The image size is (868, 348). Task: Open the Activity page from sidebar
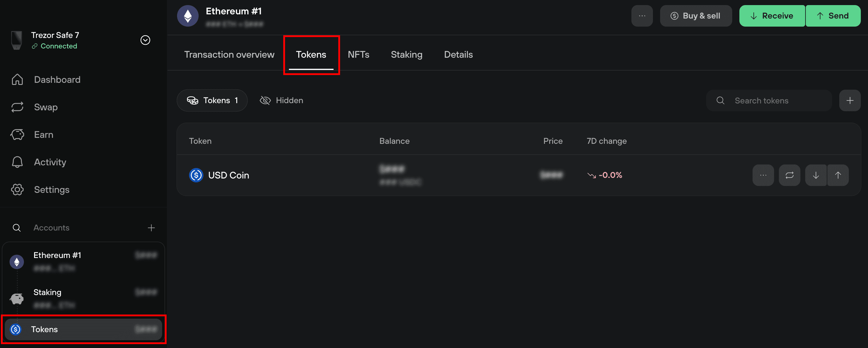coord(50,162)
